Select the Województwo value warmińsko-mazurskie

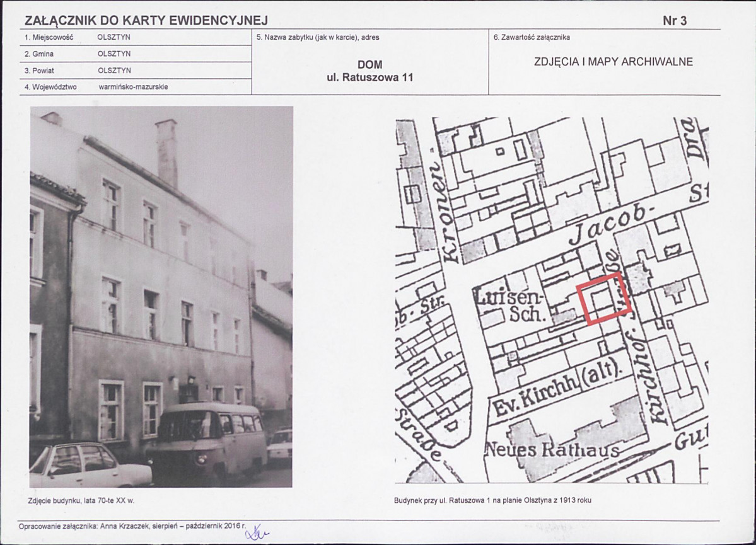click(x=133, y=87)
